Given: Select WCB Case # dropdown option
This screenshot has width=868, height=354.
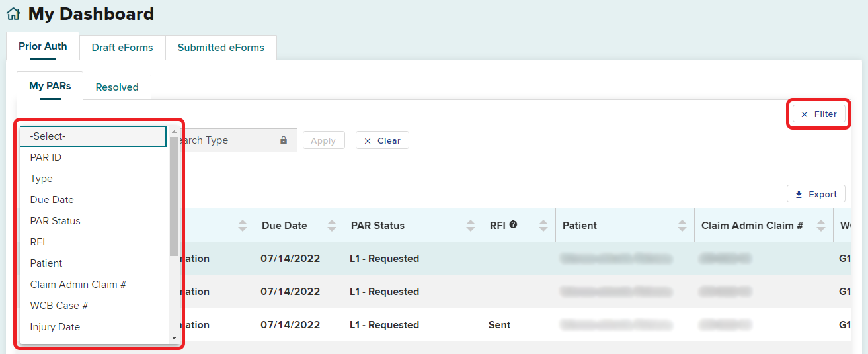Looking at the screenshot, I should tap(59, 306).
